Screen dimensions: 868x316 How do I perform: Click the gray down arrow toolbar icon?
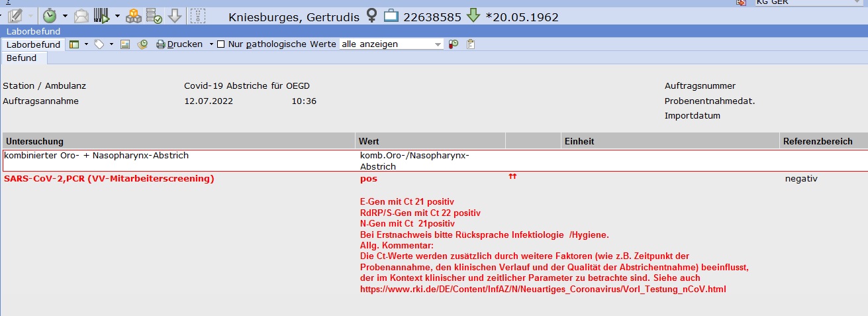coord(175,16)
